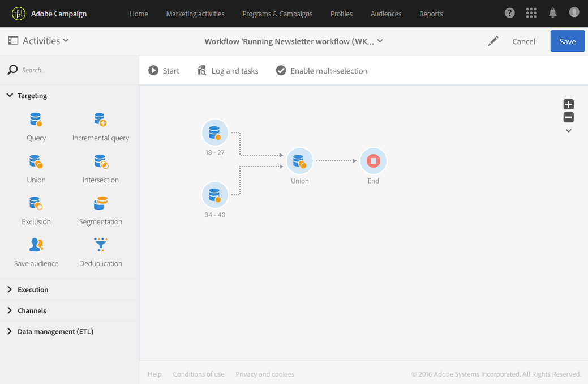The image size is (588, 384).
Task: Select the Incremental query activity icon
Action: point(100,120)
